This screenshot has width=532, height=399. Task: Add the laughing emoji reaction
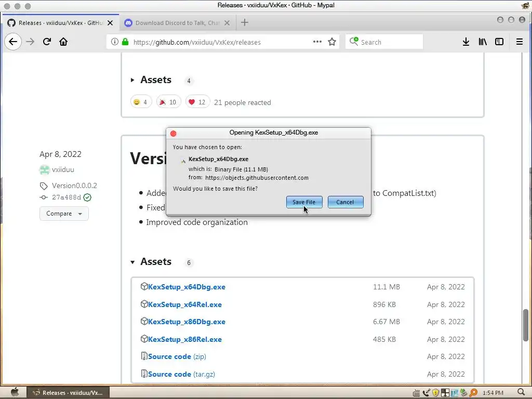click(141, 102)
